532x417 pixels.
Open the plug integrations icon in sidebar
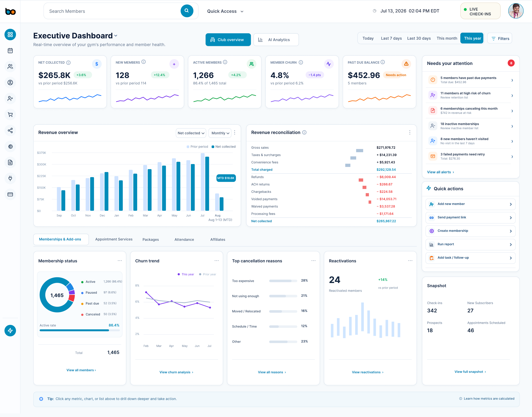pyautogui.click(x=10, y=178)
